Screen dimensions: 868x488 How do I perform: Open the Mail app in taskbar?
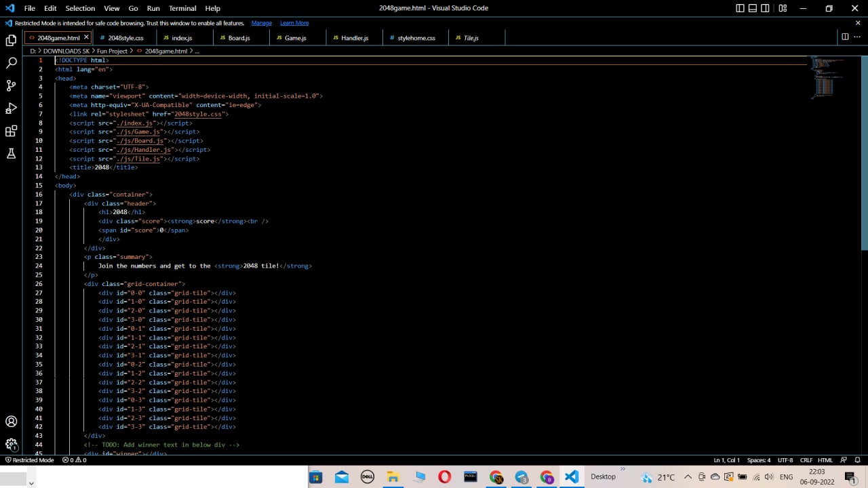pos(342,477)
